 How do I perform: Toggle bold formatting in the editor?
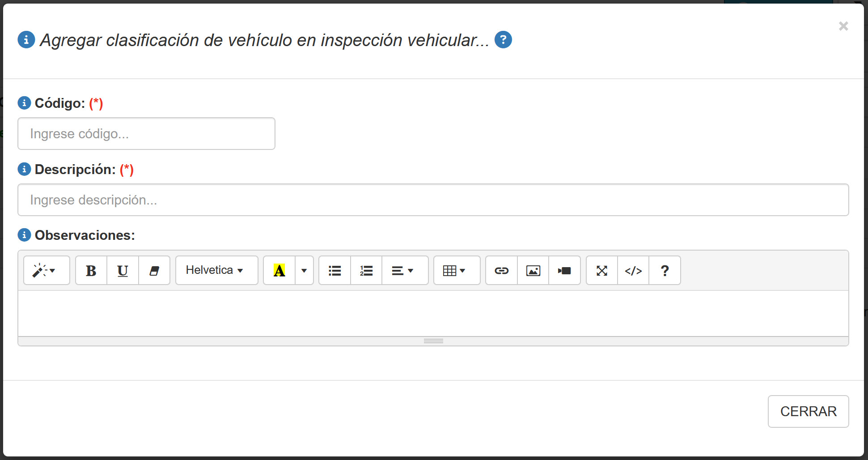[91, 270]
